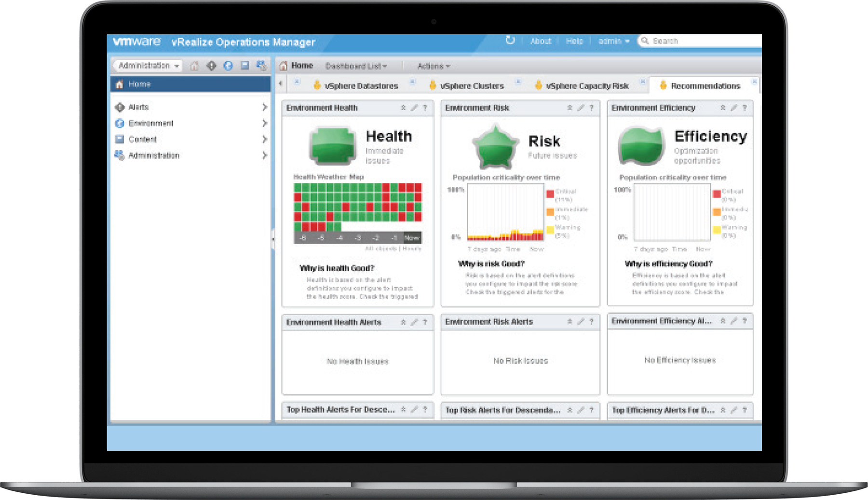Viewport: 868px width, 500px height.
Task: Click the Content icon in left toolbar
Action: click(x=245, y=65)
